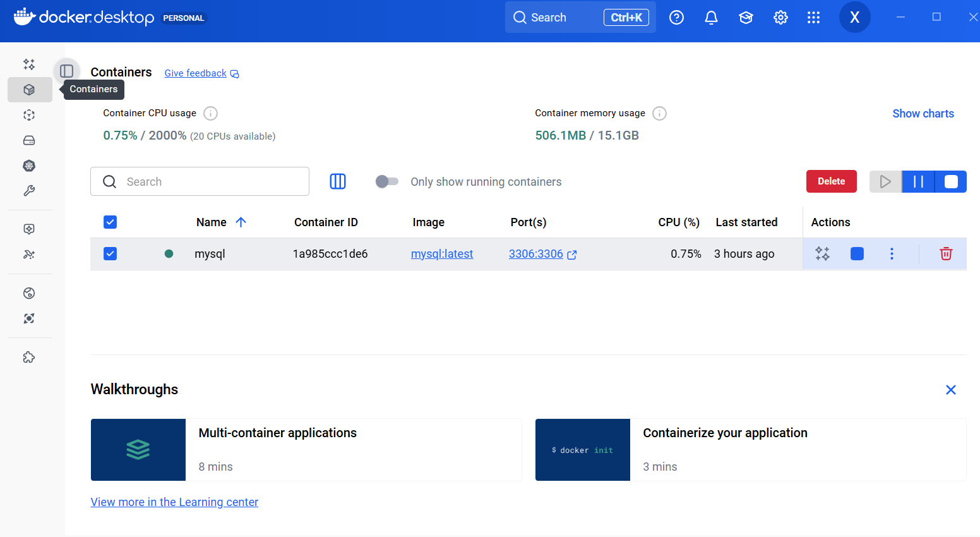
Task: Open the notifications bell icon
Action: coord(711,18)
